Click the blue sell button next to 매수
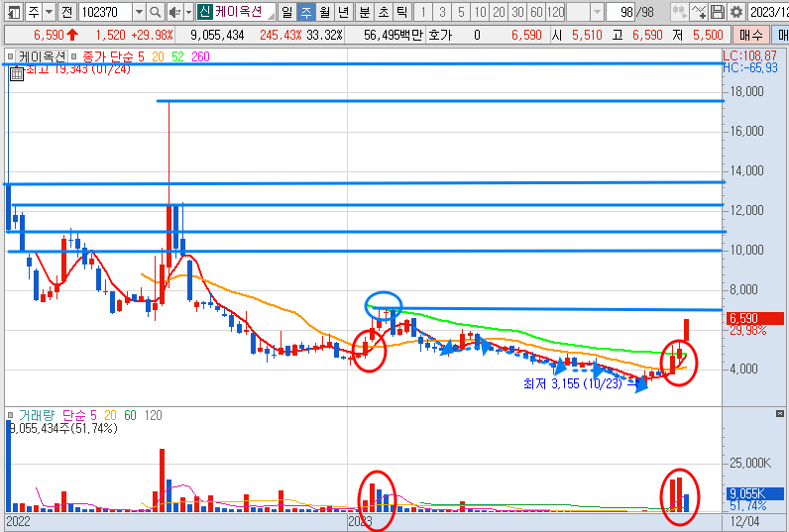This screenshot has height=532, width=789. 781,36
